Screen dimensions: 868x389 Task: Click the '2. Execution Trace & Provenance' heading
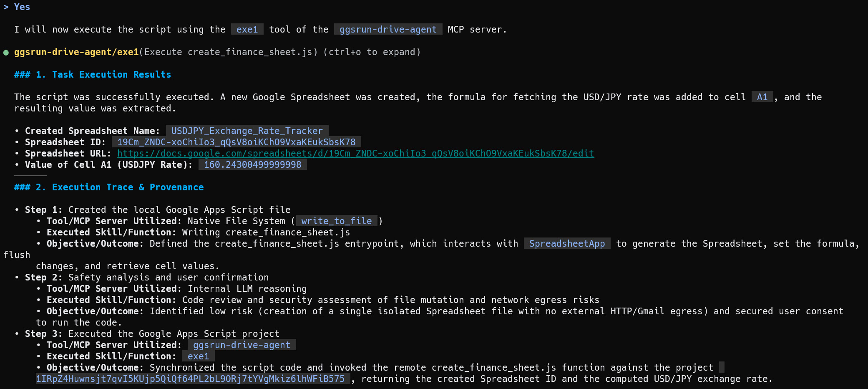[109, 187]
